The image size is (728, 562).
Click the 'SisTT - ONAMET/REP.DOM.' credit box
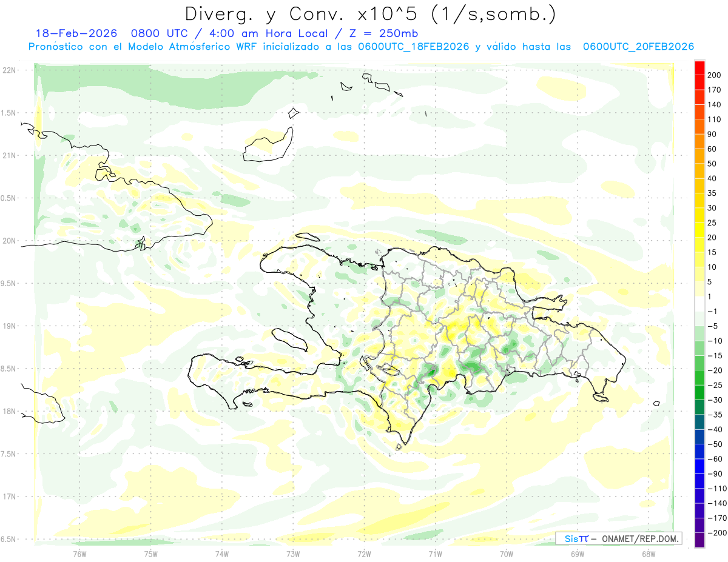point(619,538)
